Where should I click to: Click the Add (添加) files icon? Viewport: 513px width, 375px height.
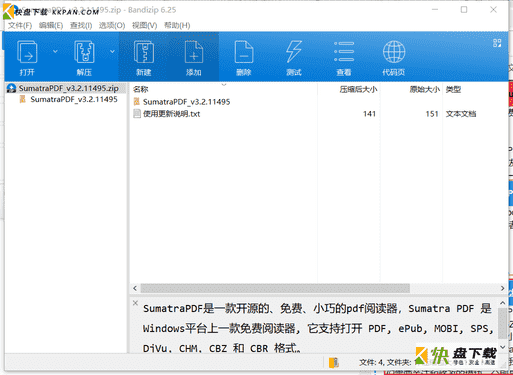pos(194,52)
